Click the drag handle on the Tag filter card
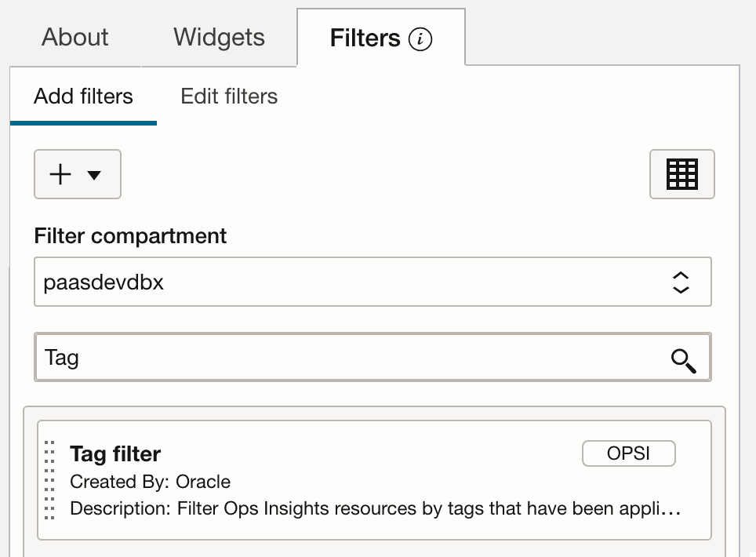 [x=50, y=481]
